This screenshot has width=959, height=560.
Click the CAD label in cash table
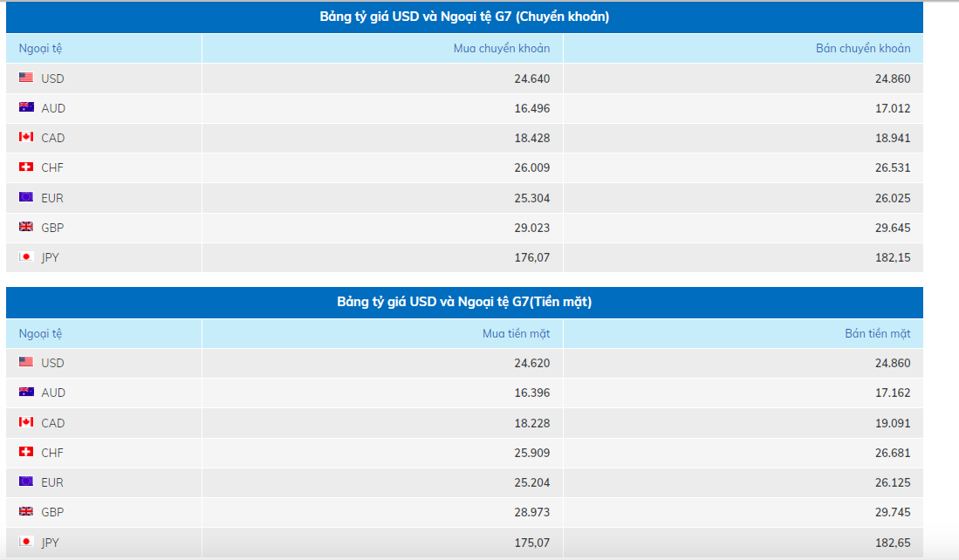point(53,423)
